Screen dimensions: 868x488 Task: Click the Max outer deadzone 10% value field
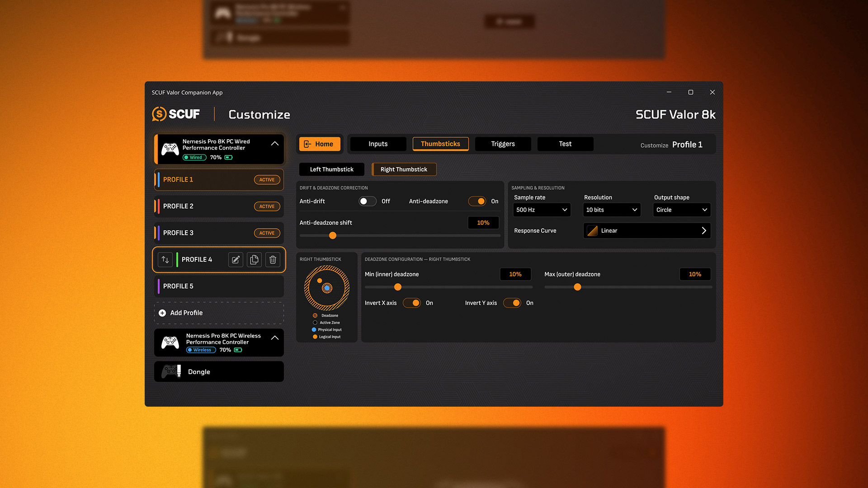tap(695, 274)
